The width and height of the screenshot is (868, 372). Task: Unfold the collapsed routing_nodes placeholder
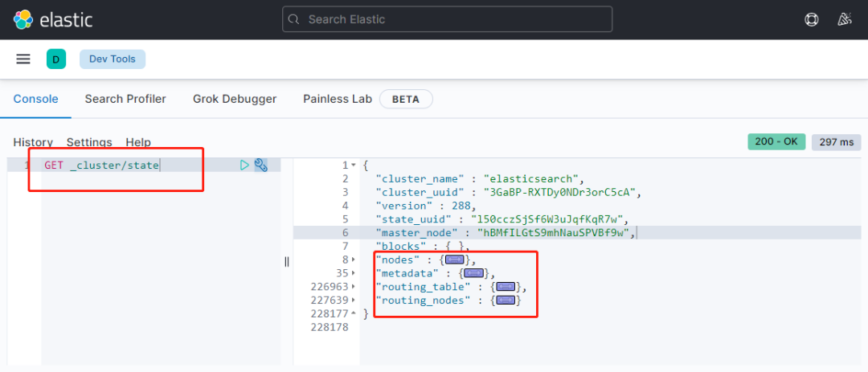(506, 300)
